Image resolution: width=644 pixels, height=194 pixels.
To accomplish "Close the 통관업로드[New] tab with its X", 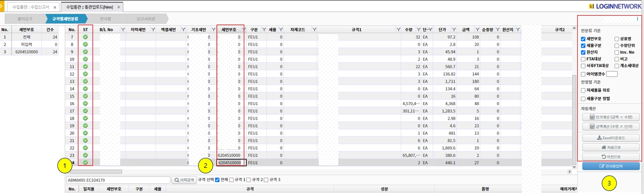I will point(118,8).
